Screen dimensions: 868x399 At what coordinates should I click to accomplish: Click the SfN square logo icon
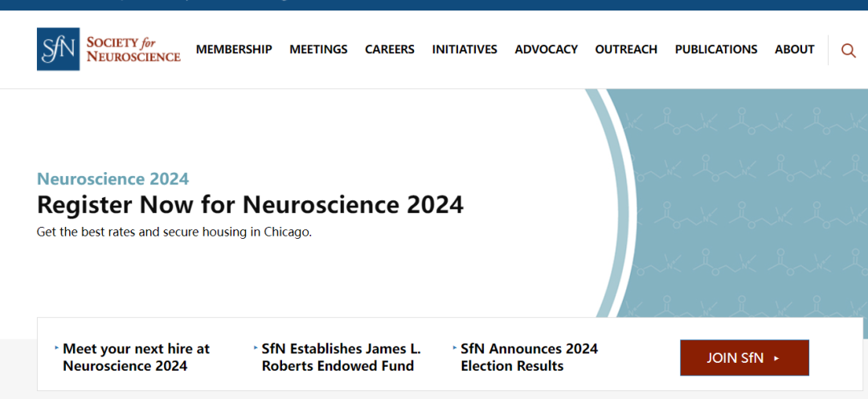58,49
